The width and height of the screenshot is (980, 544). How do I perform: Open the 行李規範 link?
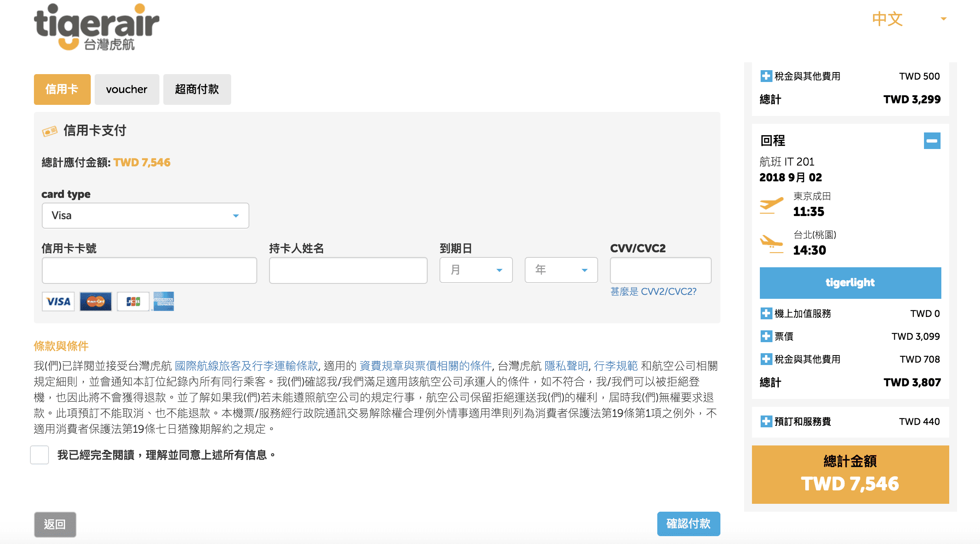[615, 366]
